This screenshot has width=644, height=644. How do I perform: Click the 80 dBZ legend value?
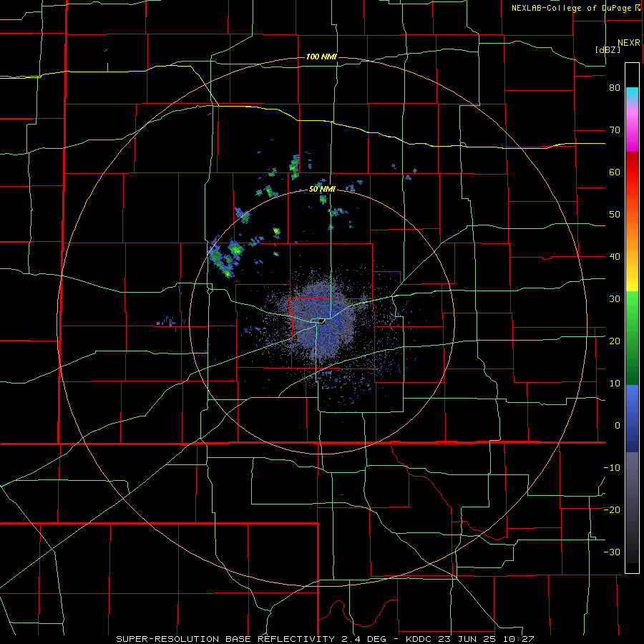pyautogui.click(x=615, y=88)
